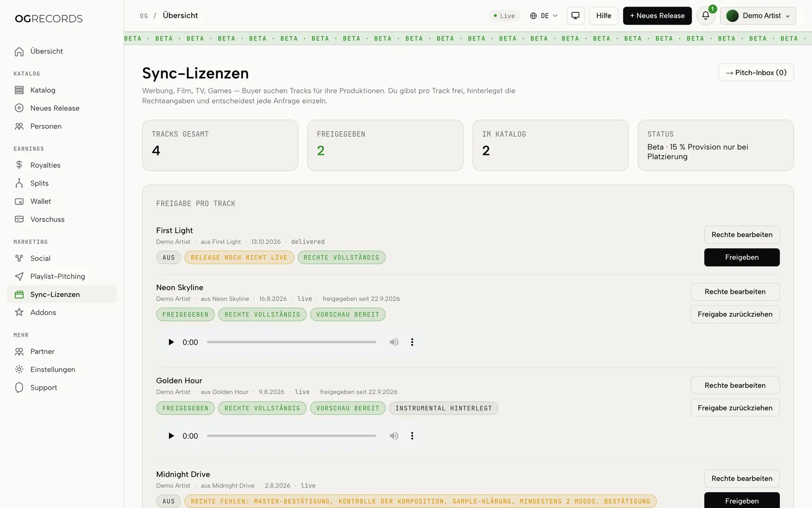The width and height of the screenshot is (812, 508).
Task: Click the + Neues Release button
Action: pyautogui.click(x=657, y=16)
